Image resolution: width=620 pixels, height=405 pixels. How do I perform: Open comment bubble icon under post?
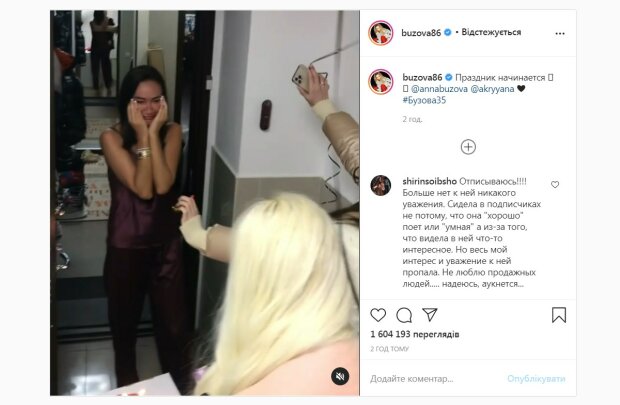[x=404, y=315]
